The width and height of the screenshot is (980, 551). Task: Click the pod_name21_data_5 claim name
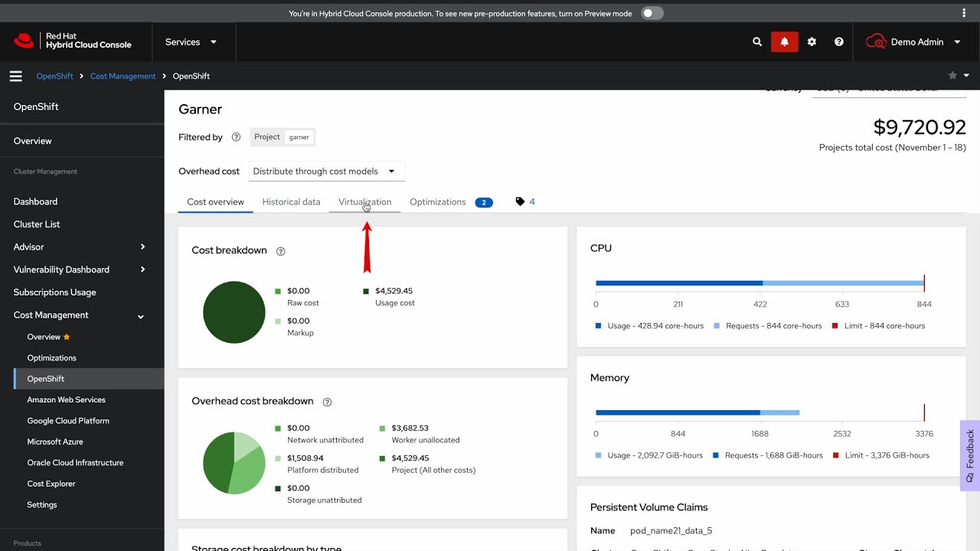(x=671, y=530)
